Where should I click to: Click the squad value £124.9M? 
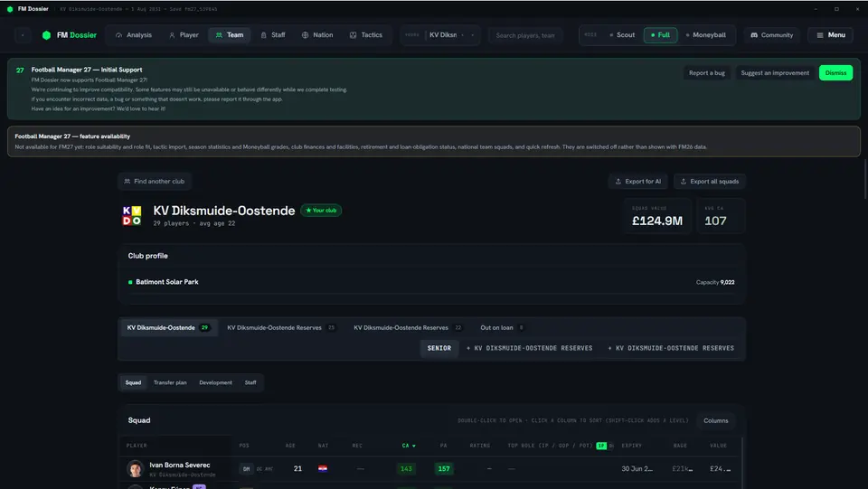[657, 221]
